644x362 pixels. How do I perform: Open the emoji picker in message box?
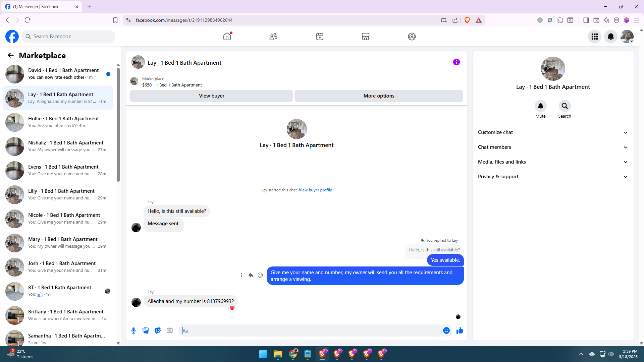446,330
